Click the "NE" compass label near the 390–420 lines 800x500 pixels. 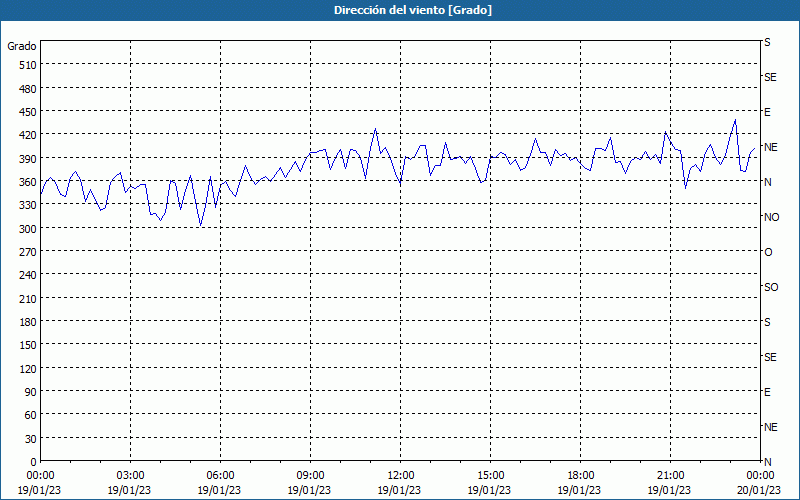(770, 147)
